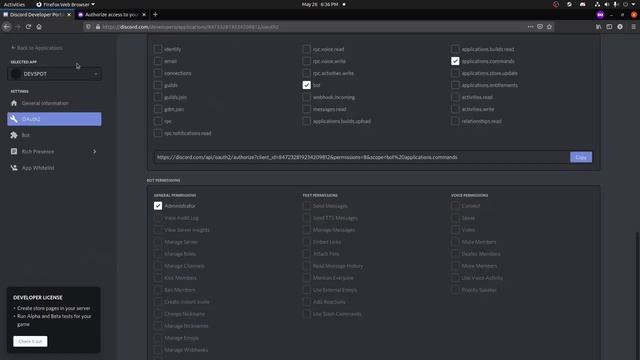
Task: Click the generated OAuth2 authorize URL field
Action: pyautogui.click(x=362, y=157)
